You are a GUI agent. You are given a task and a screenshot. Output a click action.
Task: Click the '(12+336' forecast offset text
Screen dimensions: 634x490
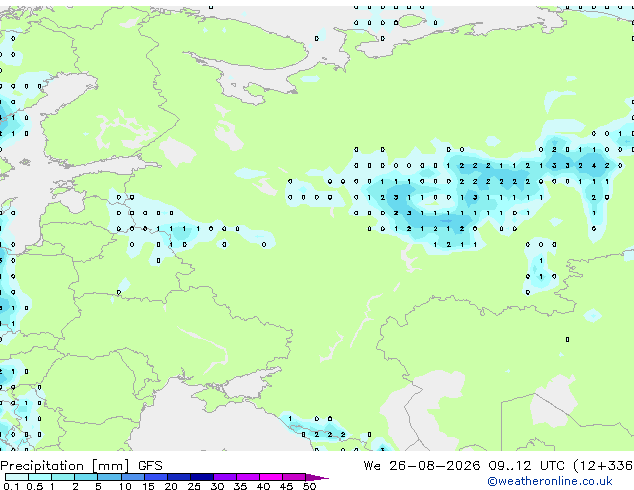[603, 466]
